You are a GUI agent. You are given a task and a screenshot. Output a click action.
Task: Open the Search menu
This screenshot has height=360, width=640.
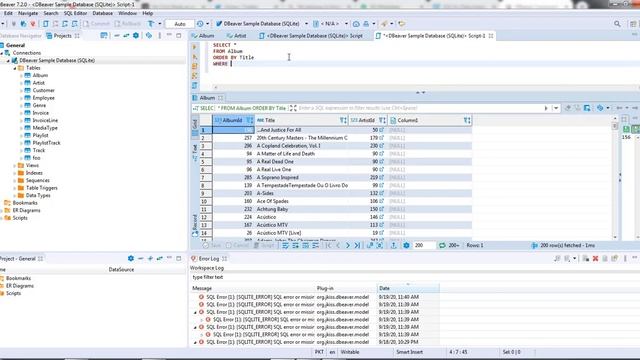(x=51, y=13)
